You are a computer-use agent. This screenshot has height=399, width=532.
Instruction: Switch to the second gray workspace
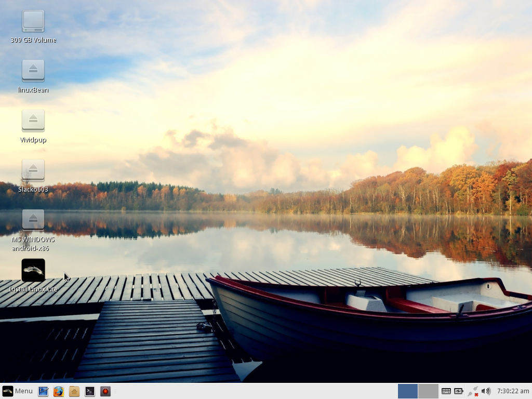428,391
